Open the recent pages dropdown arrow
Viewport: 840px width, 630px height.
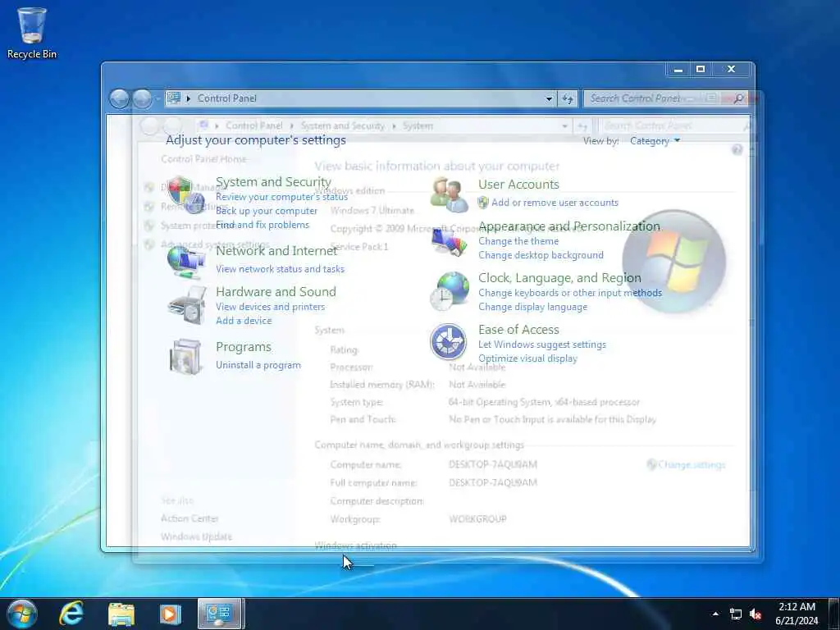click(x=157, y=99)
